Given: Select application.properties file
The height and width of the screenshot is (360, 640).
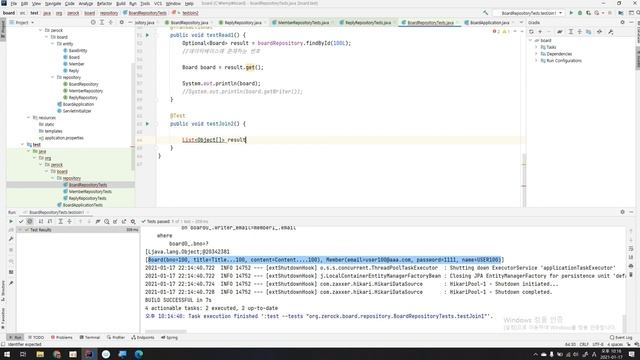Looking at the screenshot, I should pos(61,138).
